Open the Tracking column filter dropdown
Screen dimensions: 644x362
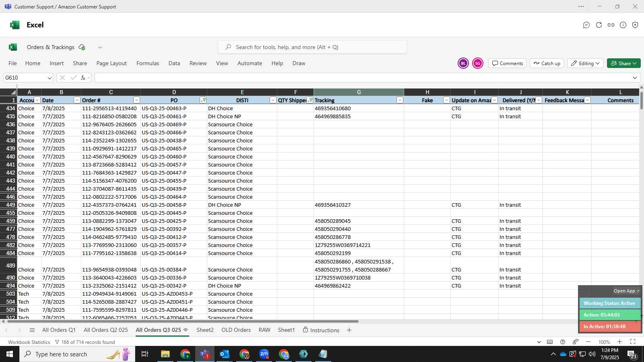point(400,100)
